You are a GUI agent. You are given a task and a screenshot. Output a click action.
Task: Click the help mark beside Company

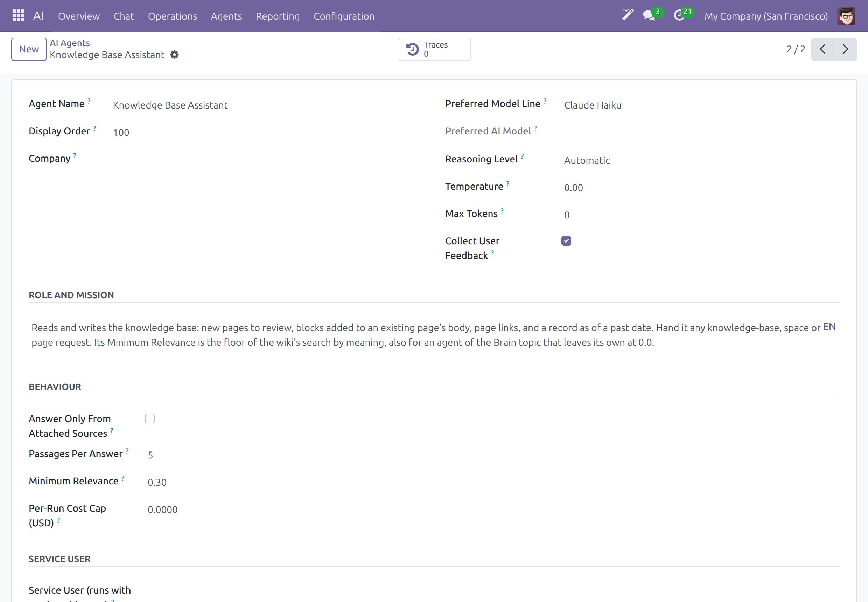75,155
